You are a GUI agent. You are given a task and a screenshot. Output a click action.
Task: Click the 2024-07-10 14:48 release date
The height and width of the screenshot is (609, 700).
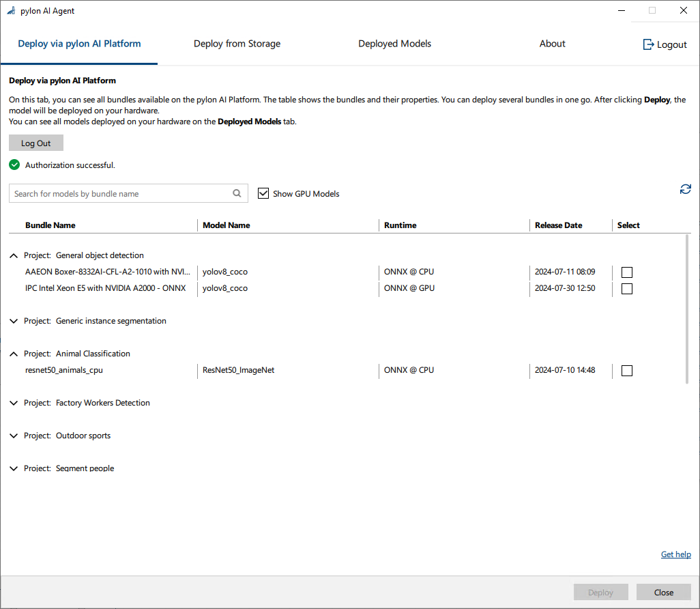(x=565, y=370)
